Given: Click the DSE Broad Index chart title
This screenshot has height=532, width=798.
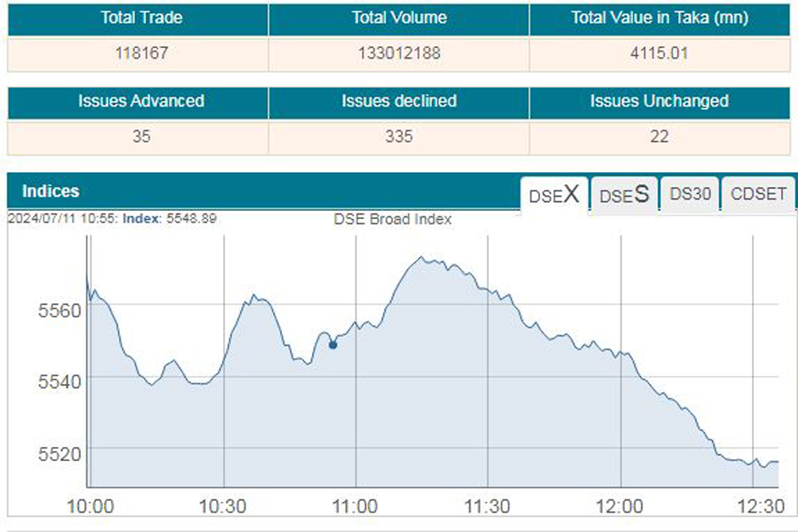Looking at the screenshot, I should tap(392, 219).
